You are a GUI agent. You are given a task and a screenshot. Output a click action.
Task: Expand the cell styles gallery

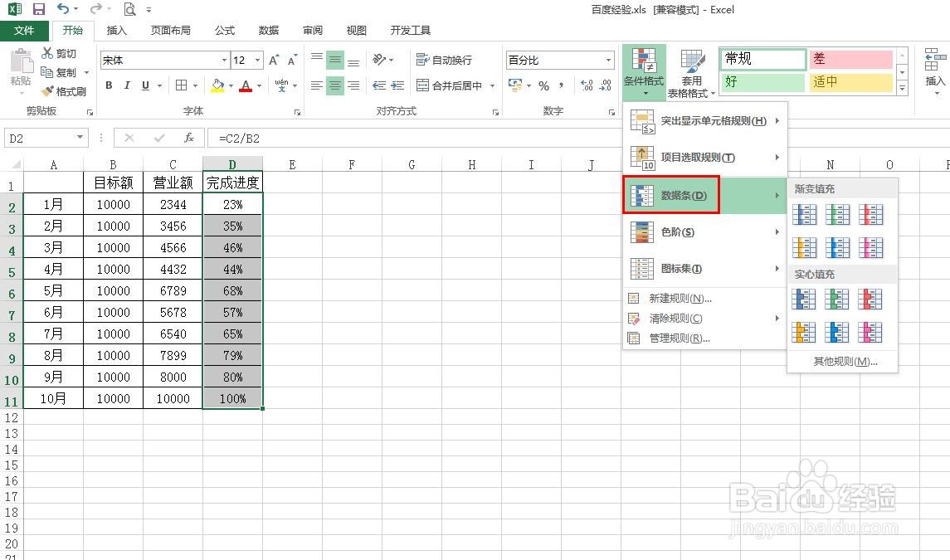[x=902, y=89]
